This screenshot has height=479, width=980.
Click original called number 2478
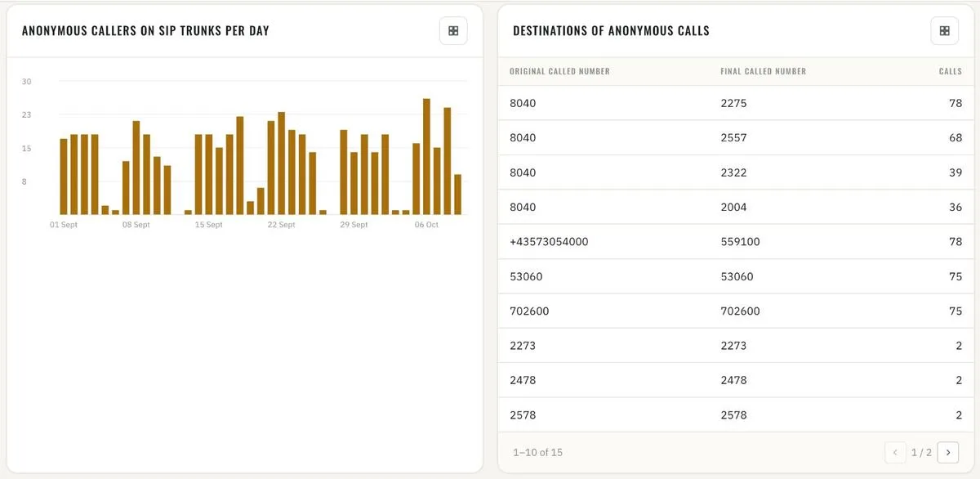pyautogui.click(x=523, y=380)
